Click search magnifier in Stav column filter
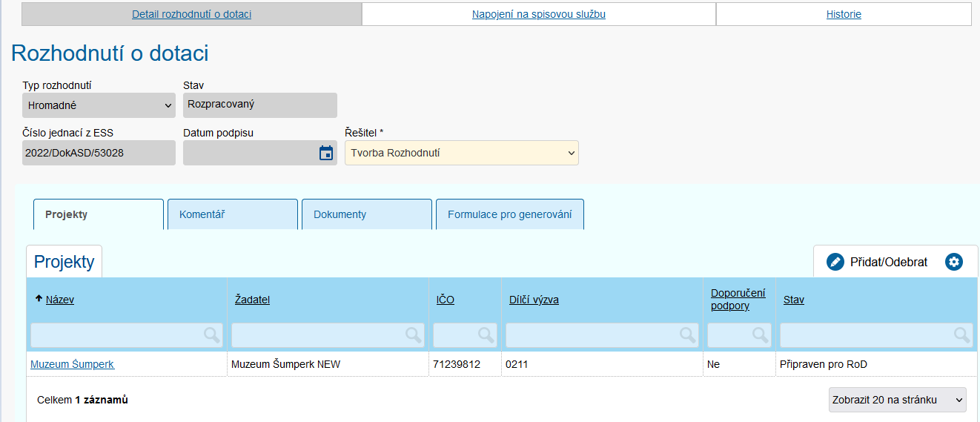 (962, 335)
